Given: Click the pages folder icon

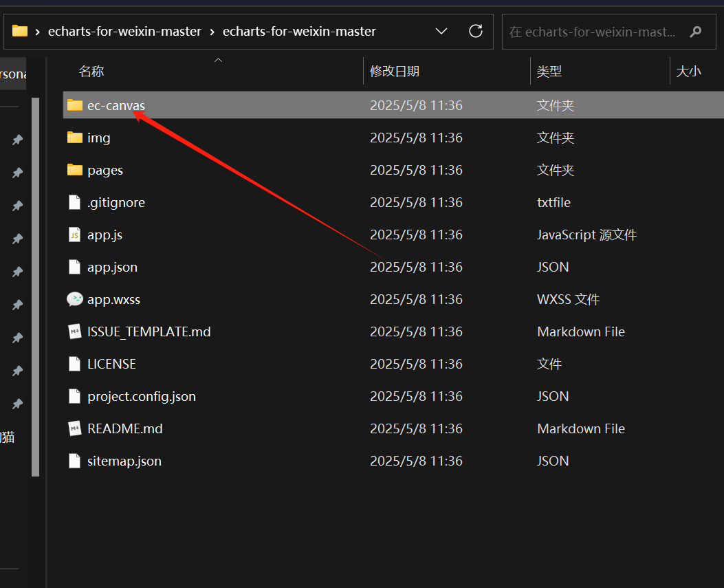Looking at the screenshot, I should pos(74,170).
